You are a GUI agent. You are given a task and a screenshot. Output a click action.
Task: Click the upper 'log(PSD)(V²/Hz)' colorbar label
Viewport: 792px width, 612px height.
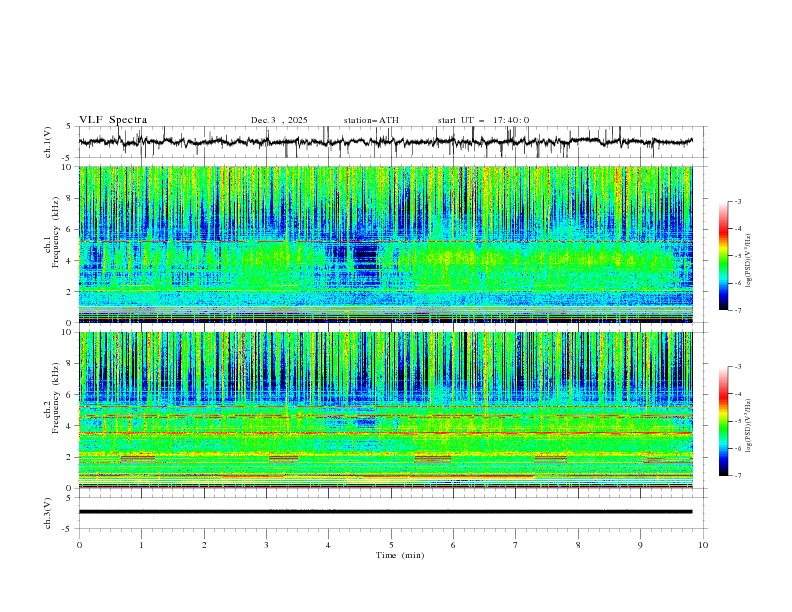pyautogui.click(x=749, y=261)
